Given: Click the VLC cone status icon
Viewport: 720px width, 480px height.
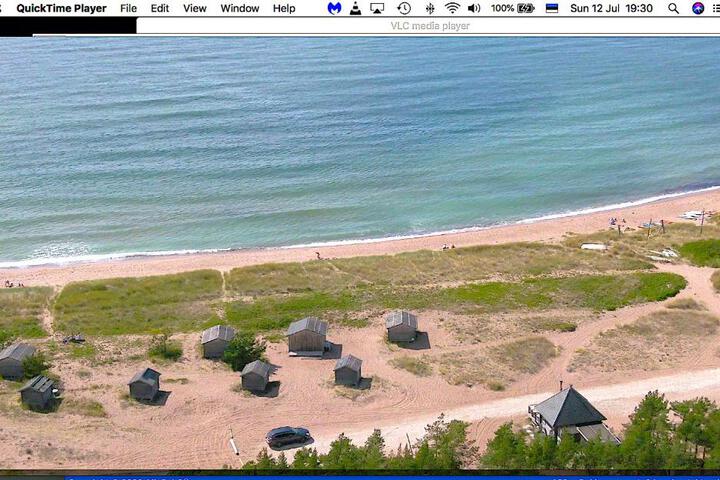Looking at the screenshot, I should coord(355,8).
